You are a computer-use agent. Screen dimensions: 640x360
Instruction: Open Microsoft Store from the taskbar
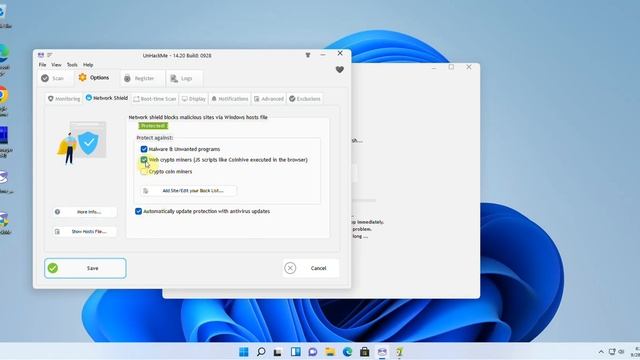tap(364, 352)
